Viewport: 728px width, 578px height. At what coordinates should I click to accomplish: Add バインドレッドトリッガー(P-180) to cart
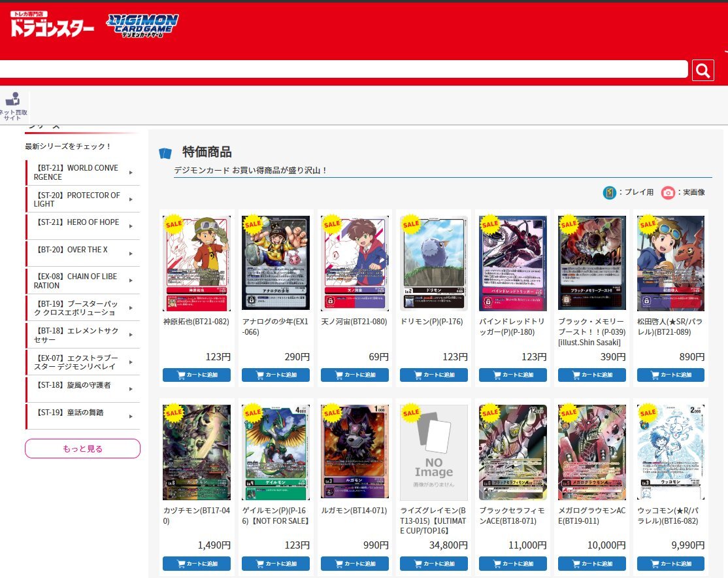click(x=513, y=375)
